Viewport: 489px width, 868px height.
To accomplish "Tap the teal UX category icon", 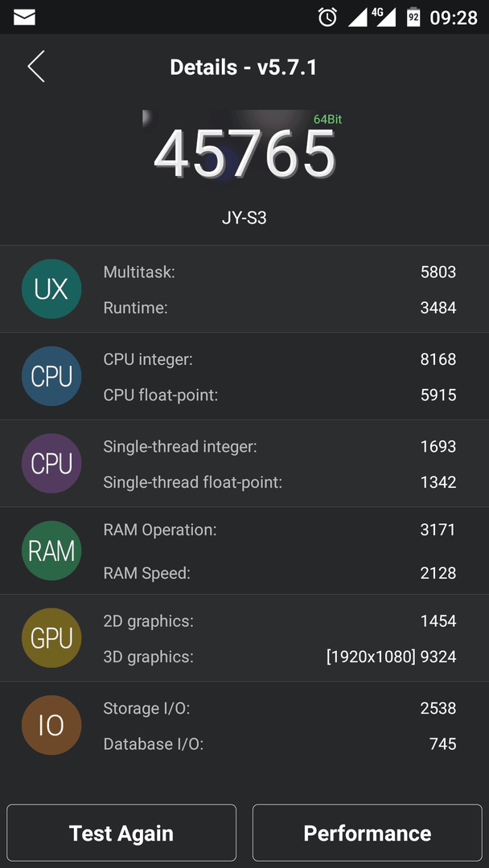I will pyautogui.click(x=51, y=289).
